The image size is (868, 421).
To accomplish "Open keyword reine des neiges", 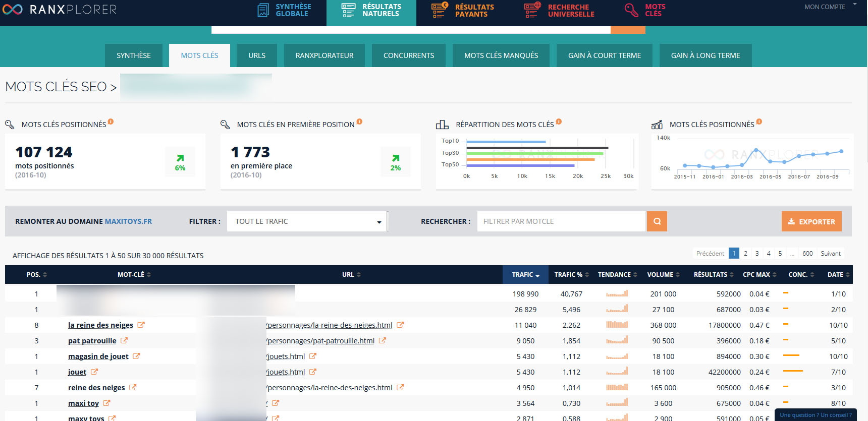I will (x=96, y=388).
